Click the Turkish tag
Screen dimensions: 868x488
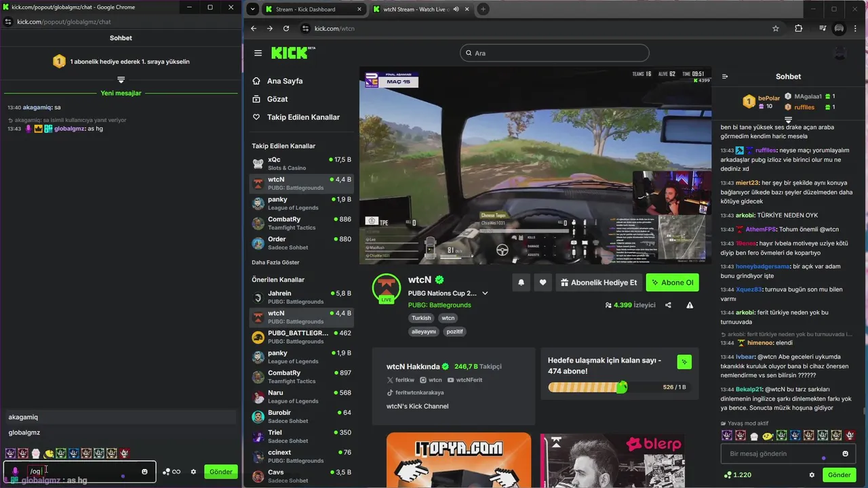point(421,318)
